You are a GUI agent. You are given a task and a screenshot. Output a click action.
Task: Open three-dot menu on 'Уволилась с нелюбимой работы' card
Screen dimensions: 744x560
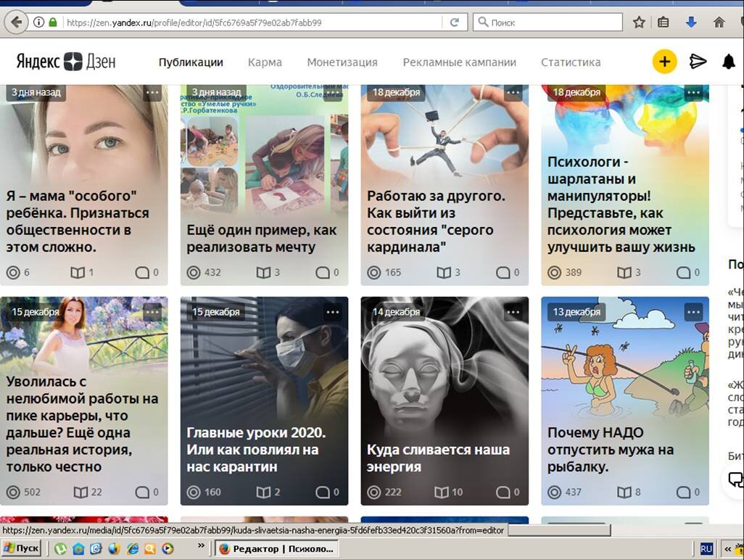click(x=152, y=312)
